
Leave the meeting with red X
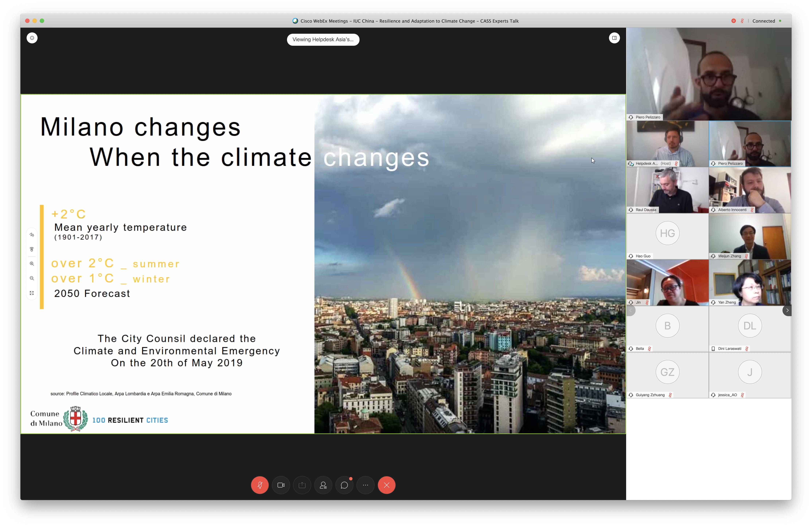click(x=387, y=485)
